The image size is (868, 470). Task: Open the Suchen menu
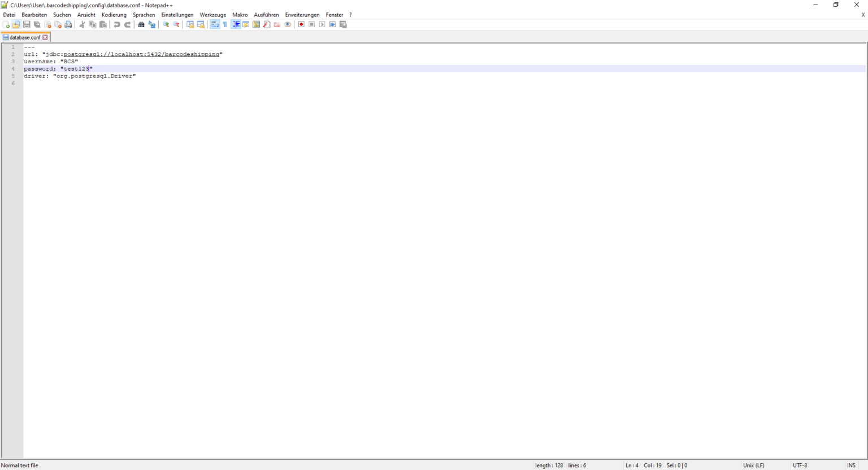(62, 15)
